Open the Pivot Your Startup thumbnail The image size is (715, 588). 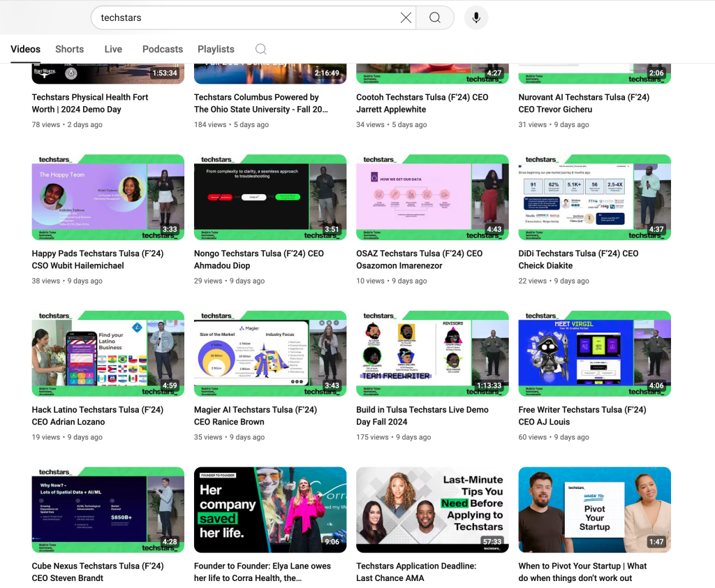pos(594,510)
